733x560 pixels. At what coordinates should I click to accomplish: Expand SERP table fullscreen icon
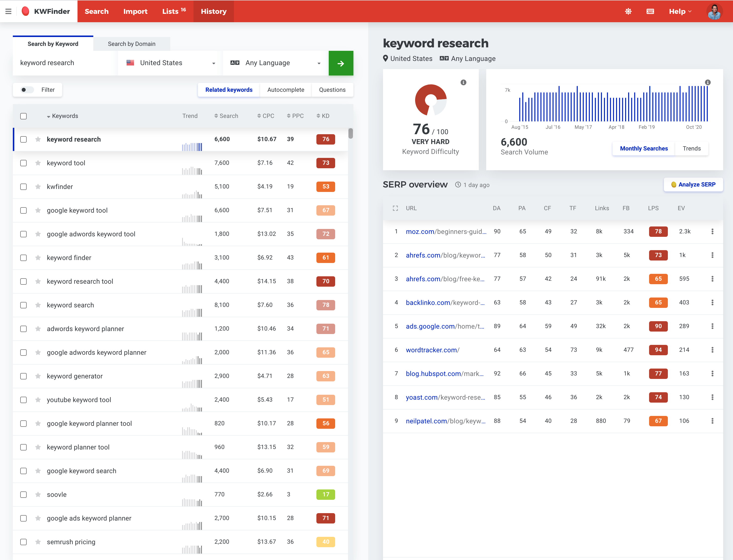396,208
